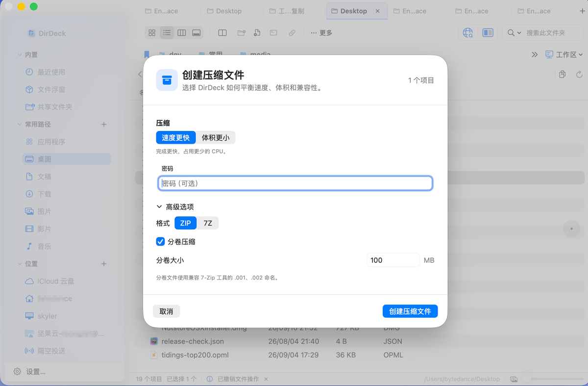Open the 工作区 dropdown
The width and height of the screenshot is (588, 386).
coord(564,54)
